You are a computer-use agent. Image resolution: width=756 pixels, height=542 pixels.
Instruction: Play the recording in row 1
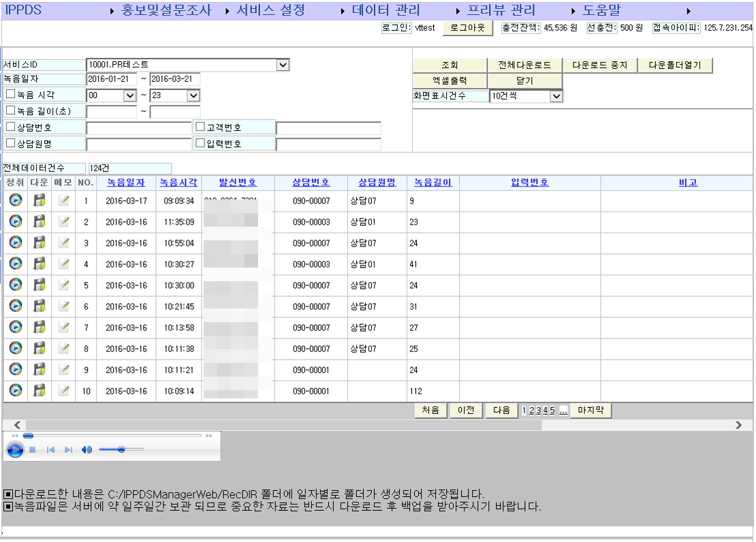click(16, 200)
